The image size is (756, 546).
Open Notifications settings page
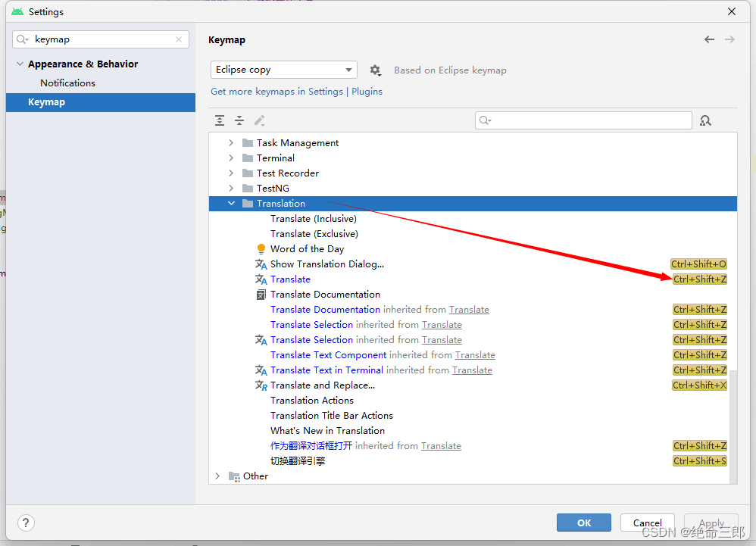point(68,83)
